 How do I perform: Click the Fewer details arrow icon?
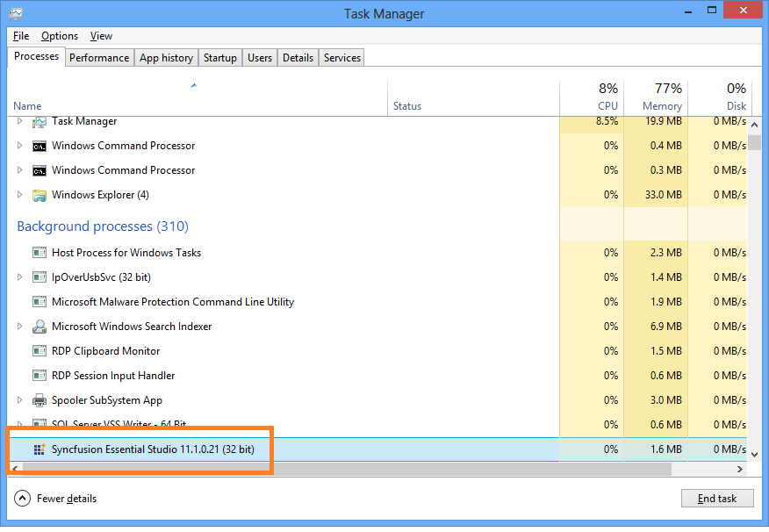tap(22, 499)
